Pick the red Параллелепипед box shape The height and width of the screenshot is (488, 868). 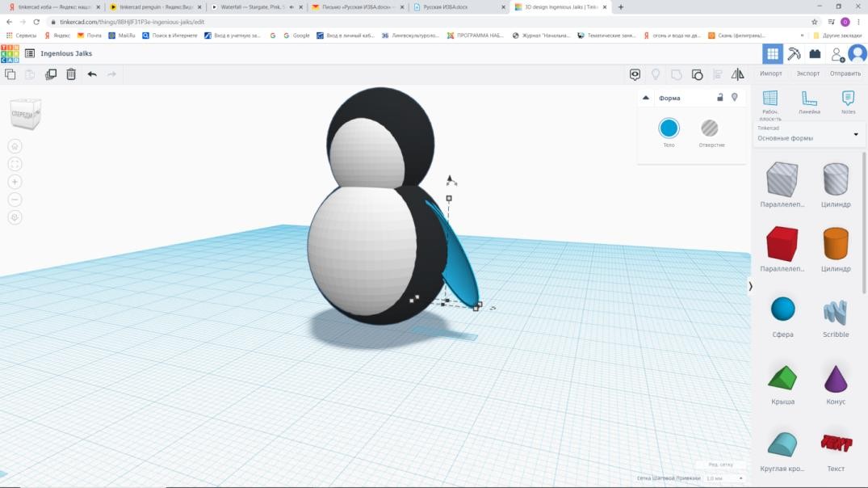(x=782, y=249)
